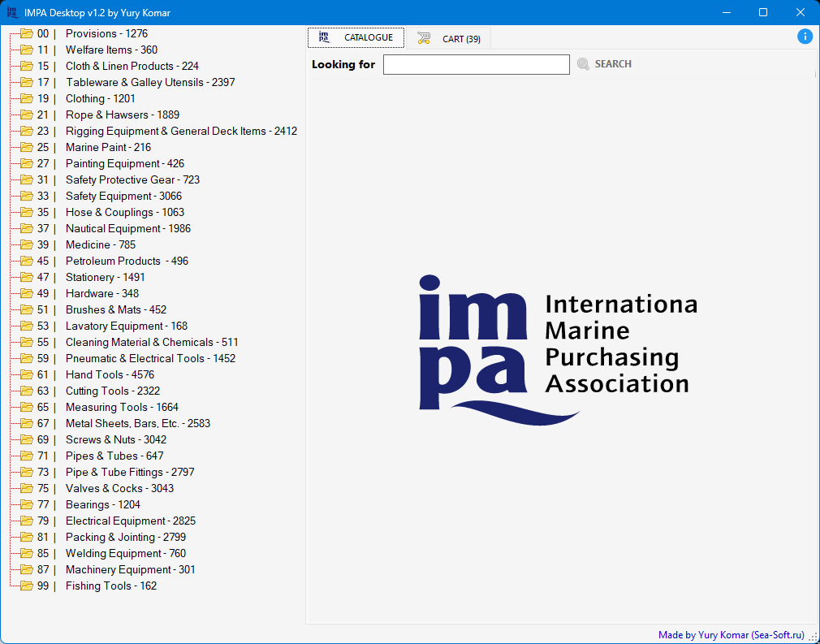Image resolution: width=820 pixels, height=644 pixels.
Task: Click the folder icon for Fishing Tools
Action: 26,586
